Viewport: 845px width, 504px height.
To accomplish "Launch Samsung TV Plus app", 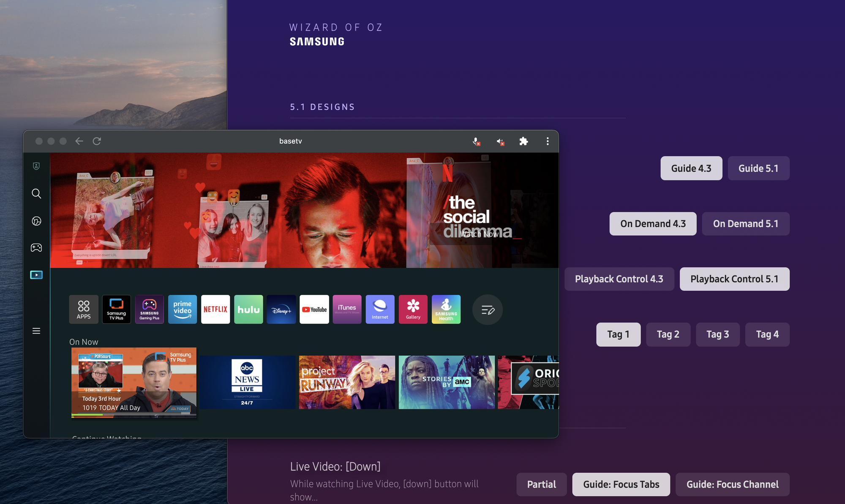I will tap(117, 309).
